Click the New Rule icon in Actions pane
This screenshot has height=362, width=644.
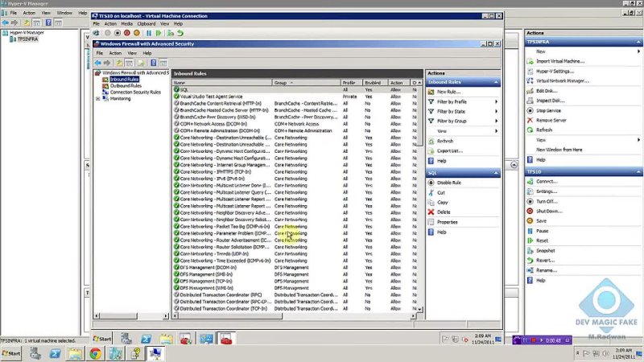tap(431, 92)
